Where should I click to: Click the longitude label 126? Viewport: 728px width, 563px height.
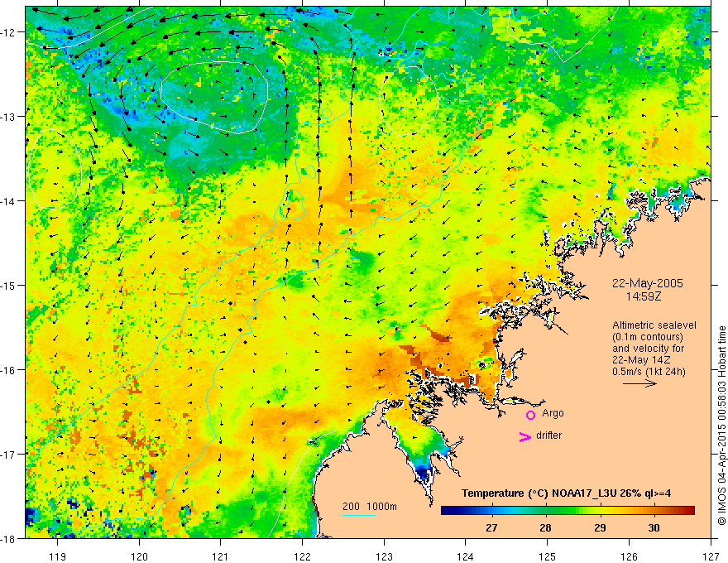pos(629,556)
